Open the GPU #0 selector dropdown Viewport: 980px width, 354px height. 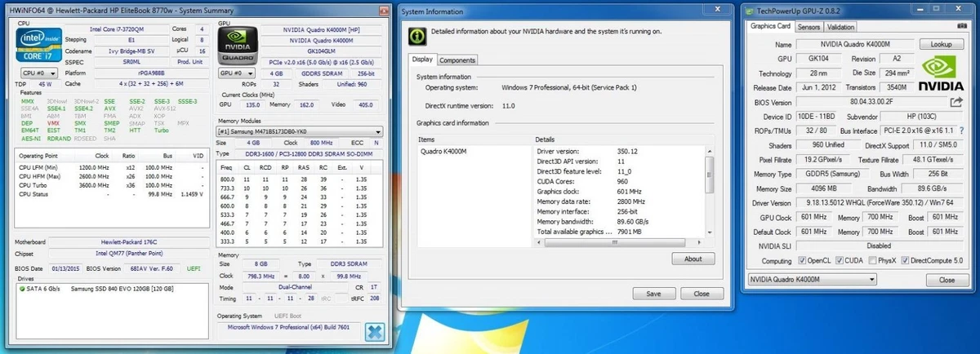235,73
